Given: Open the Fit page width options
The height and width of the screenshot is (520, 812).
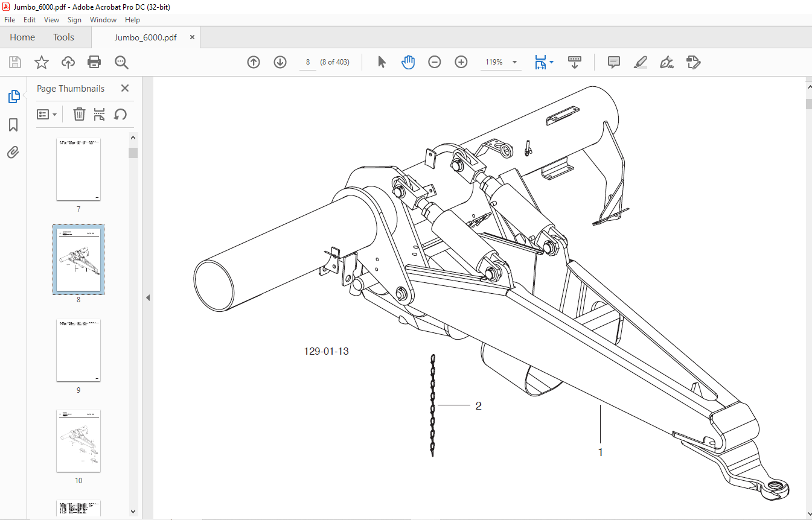Looking at the screenshot, I should click(x=543, y=62).
